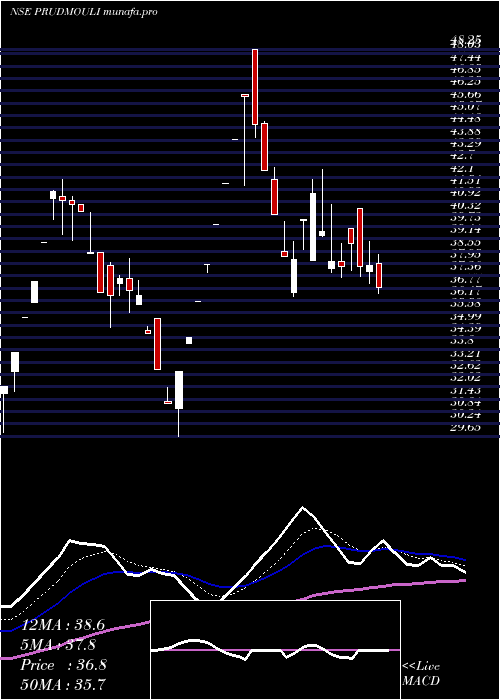
Task: Click the 32.02 price axis label
Action: (x=465, y=378)
